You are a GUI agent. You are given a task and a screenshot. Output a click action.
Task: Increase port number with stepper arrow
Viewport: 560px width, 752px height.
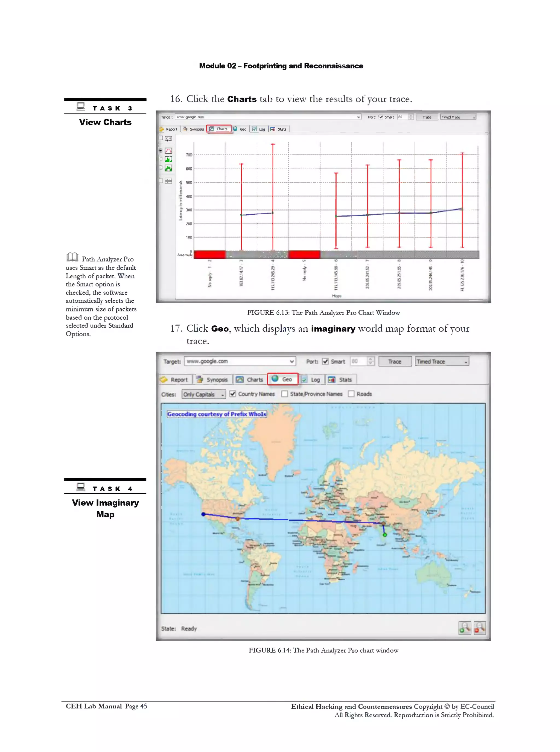371,359
